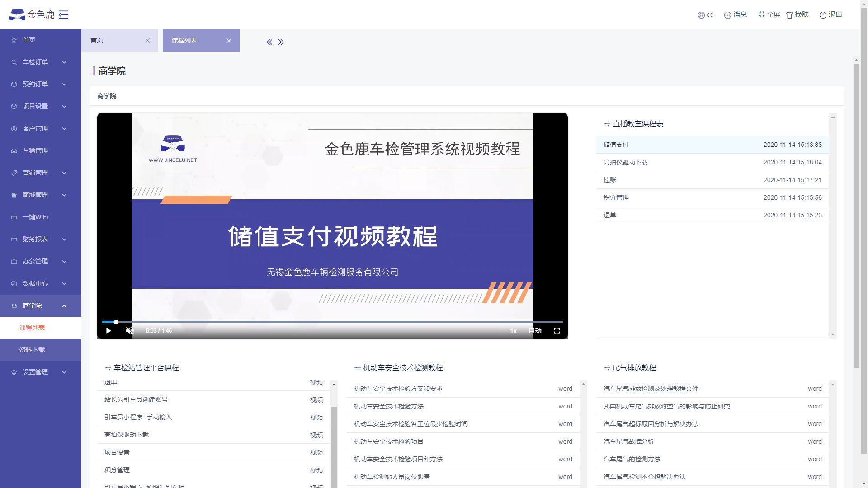Select 高拍仪驱动下载 in live course schedule
Screen dimensions: 868x488
tap(712, 162)
